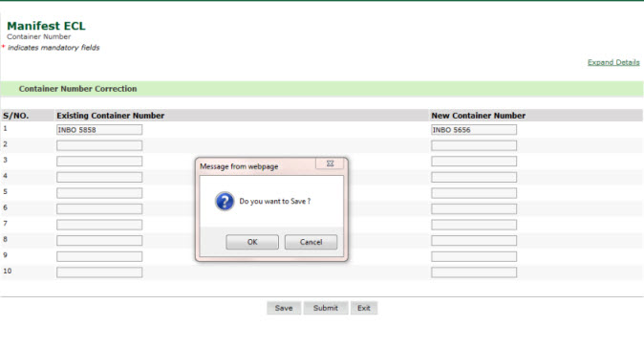Select row 4 new container number field

pyautogui.click(x=474, y=177)
